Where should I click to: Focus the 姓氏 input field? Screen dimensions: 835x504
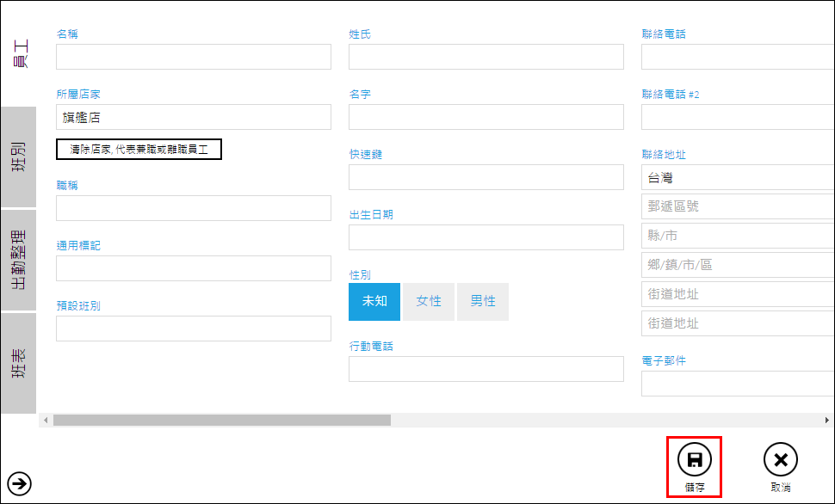pos(486,57)
